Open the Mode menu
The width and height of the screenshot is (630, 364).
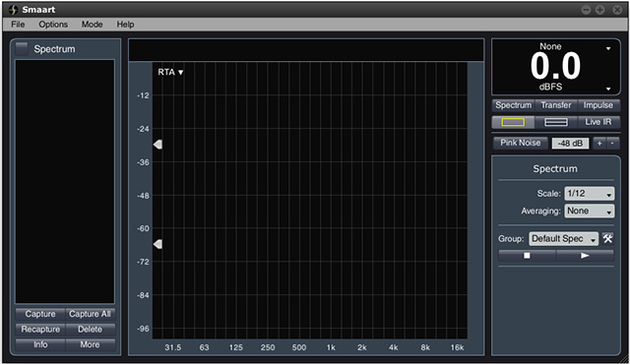[92, 25]
